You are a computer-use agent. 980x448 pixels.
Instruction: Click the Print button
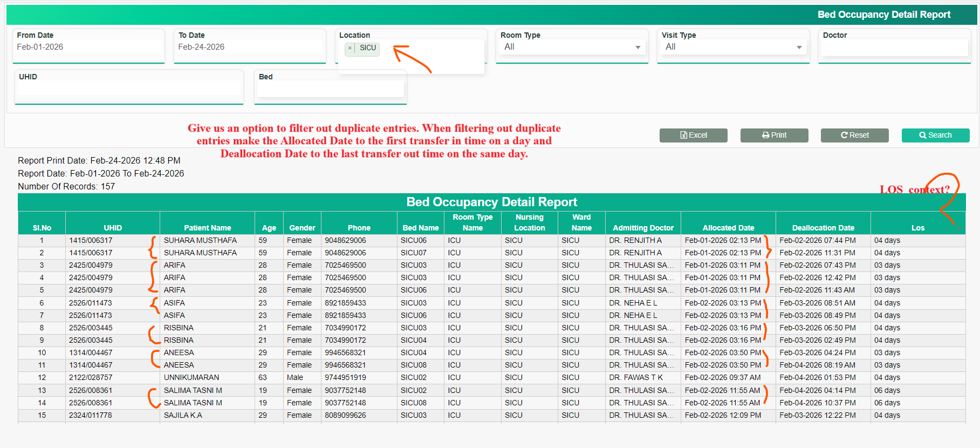coord(774,135)
